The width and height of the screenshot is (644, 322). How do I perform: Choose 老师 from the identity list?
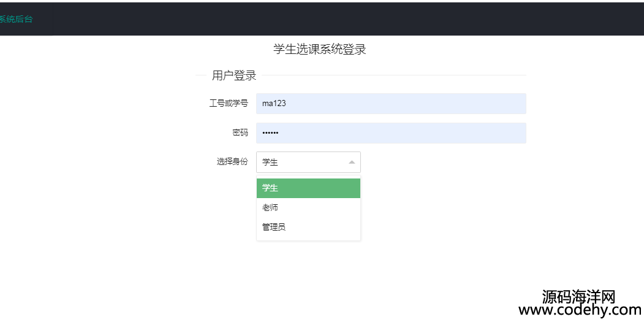[308, 208]
